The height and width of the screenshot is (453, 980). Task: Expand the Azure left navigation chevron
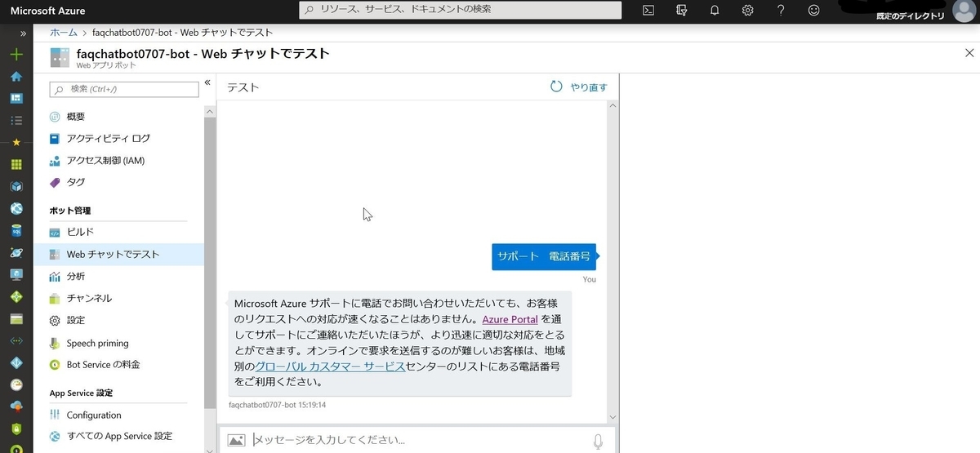click(23, 33)
